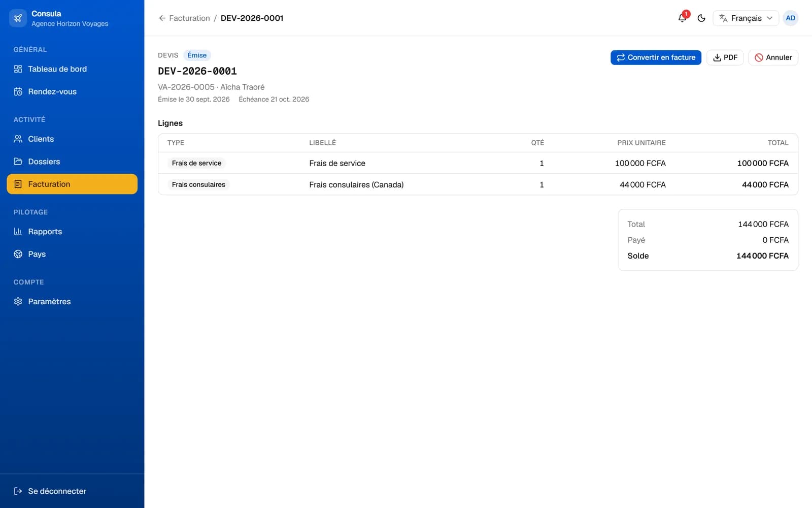Select the DEV-2026-0001 quote heading
The width and height of the screenshot is (812, 508).
pyautogui.click(x=197, y=71)
